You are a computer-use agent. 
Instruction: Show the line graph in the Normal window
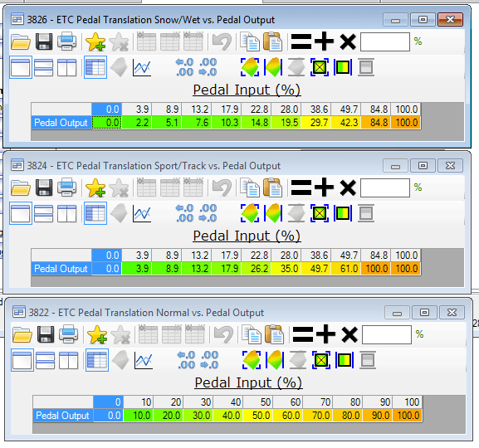(144, 360)
